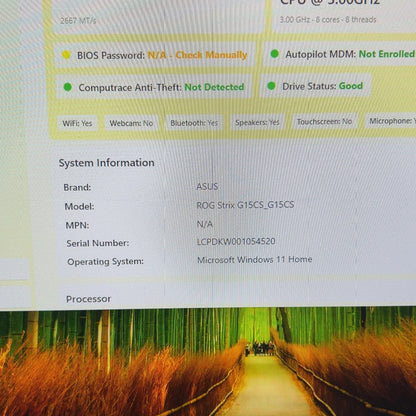Click the Drive Status Good text
Viewport: 416px width, 416px height.
tap(351, 86)
